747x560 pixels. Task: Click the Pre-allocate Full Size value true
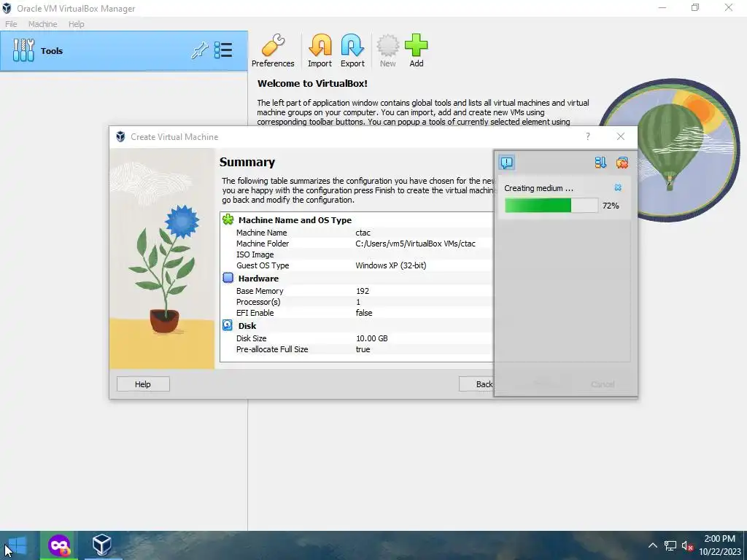363,349
